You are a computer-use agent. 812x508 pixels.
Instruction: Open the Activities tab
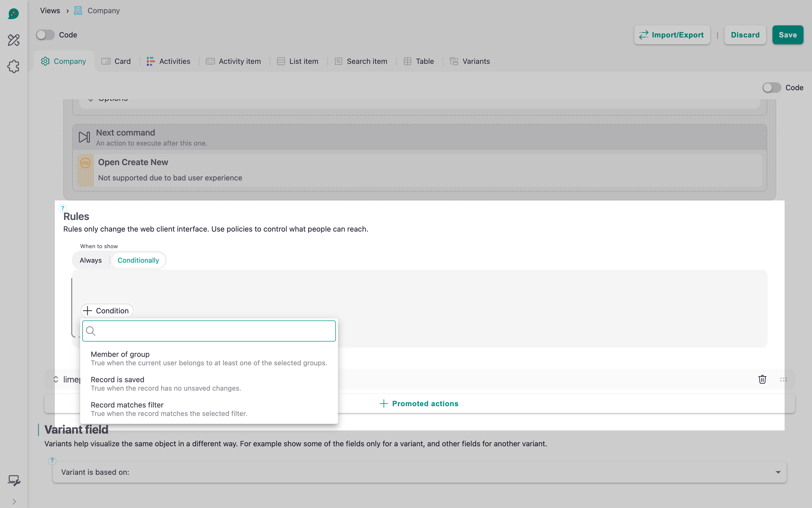click(168, 61)
